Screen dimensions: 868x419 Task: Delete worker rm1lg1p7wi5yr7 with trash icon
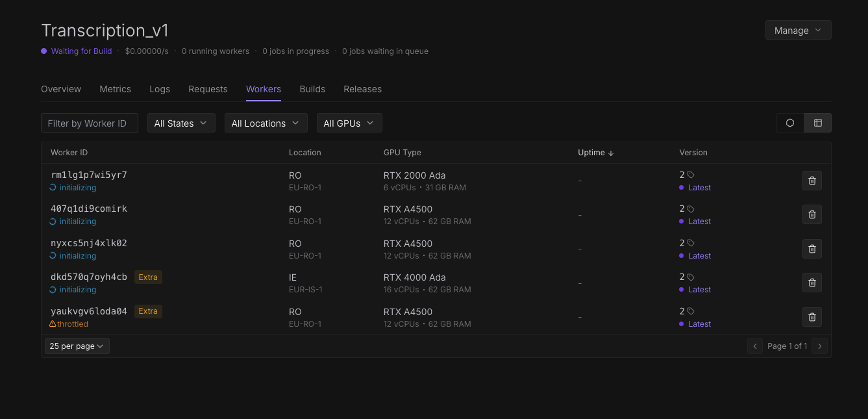coord(812,181)
